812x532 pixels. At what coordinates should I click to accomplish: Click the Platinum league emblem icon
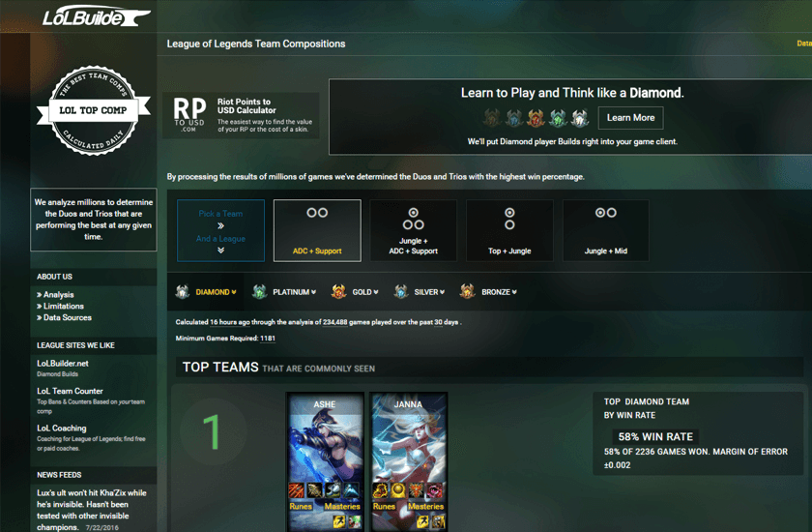tap(259, 292)
